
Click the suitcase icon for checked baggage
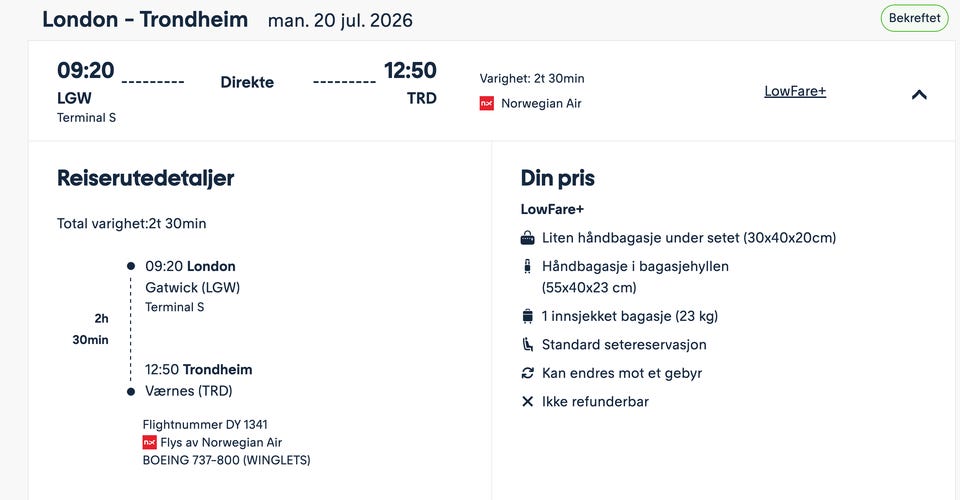[x=527, y=316]
